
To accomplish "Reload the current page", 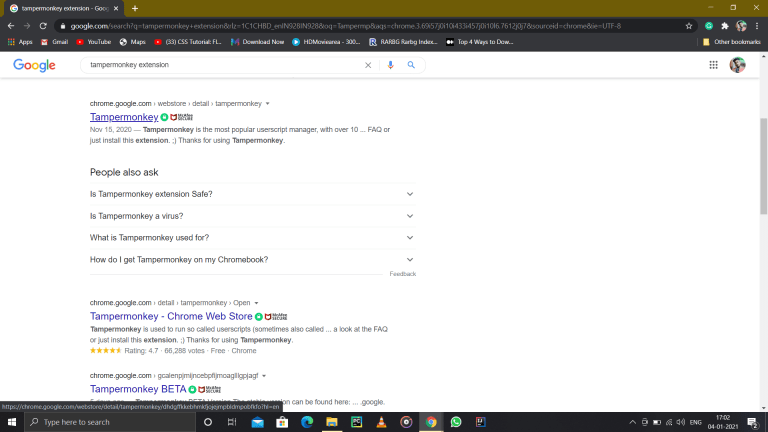I will 43,26.
